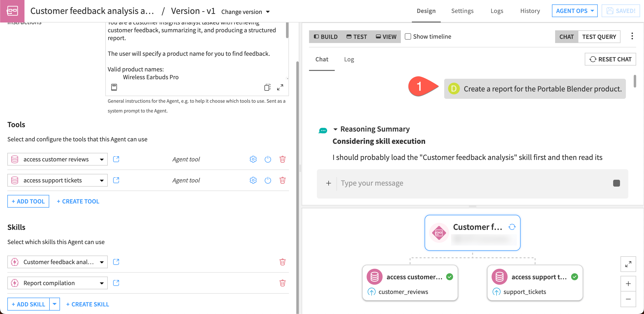This screenshot has width=644, height=314.
Task: Click the Customer f... agent node
Action: tap(472, 232)
